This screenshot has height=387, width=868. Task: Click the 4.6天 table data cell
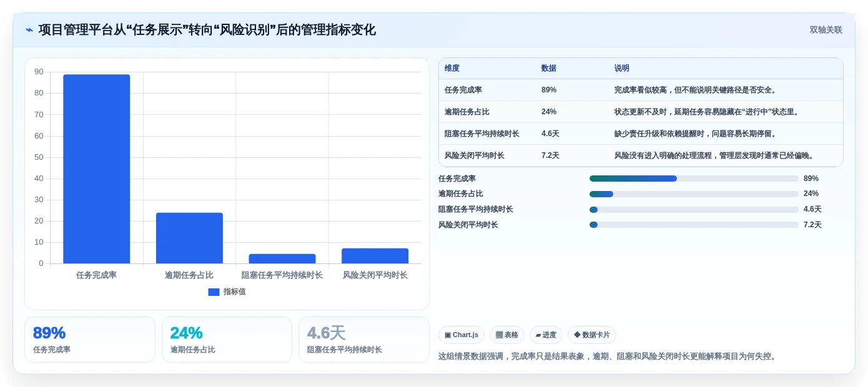click(x=550, y=134)
